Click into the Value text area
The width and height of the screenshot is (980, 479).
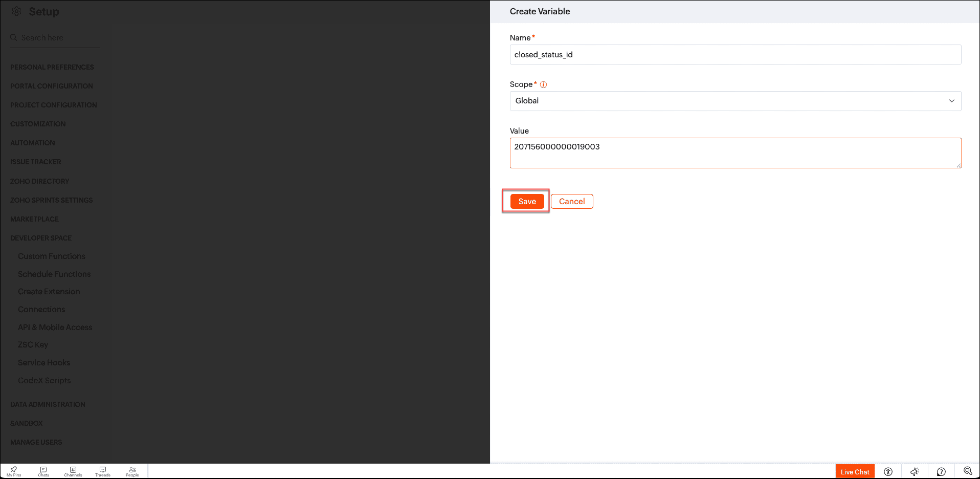(736, 153)
